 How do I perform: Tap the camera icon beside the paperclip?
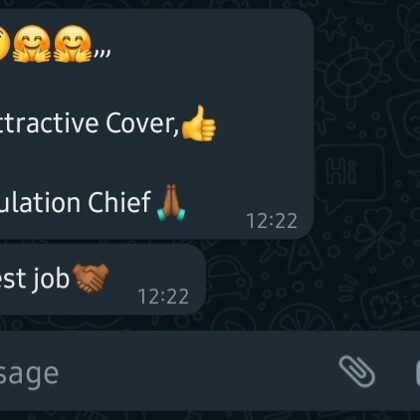[418, 373]
